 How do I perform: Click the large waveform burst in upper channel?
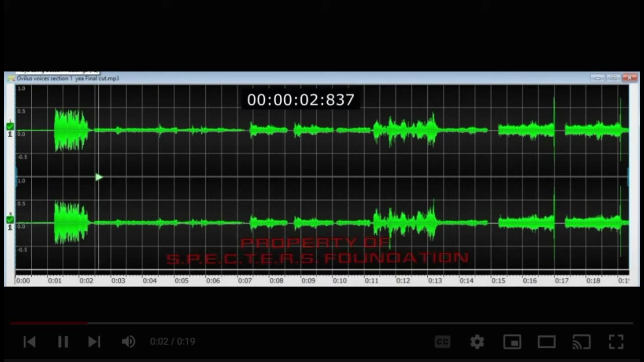71,130
